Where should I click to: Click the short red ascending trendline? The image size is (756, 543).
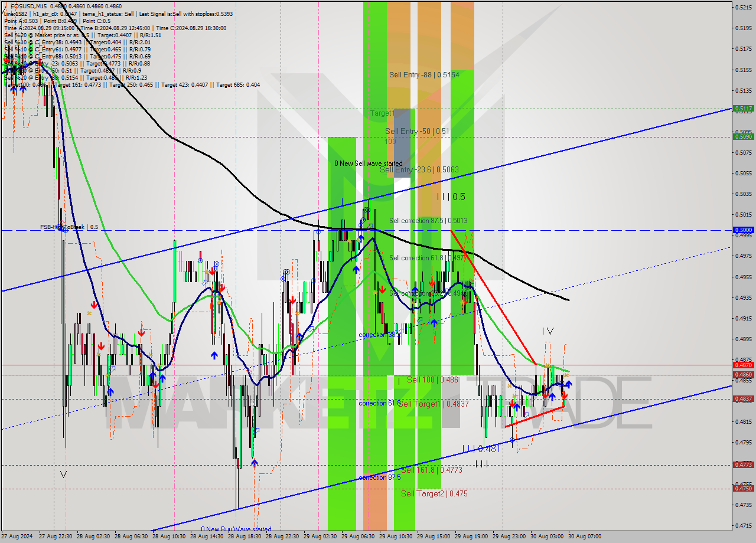[535, 416]
